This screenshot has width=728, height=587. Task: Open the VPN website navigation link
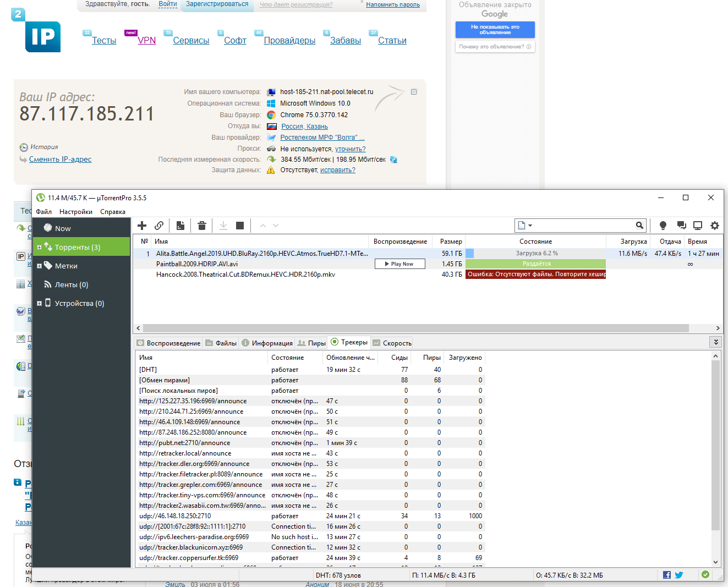pos(147,41)
